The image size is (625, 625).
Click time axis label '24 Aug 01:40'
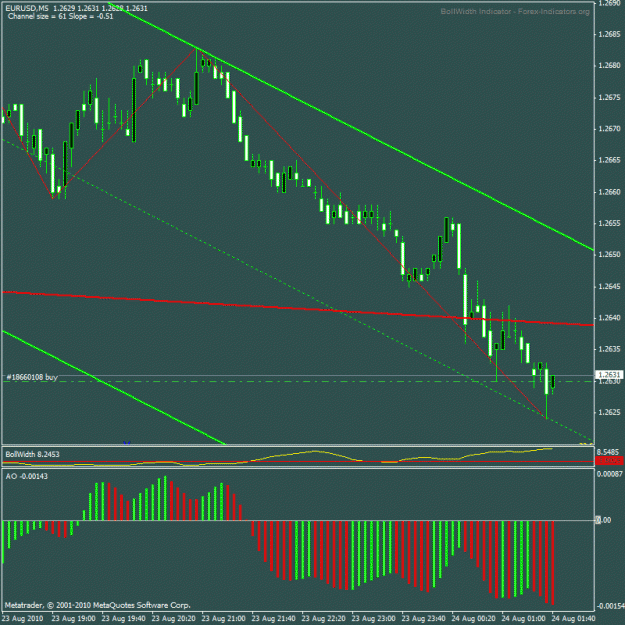tap(573, 619)
